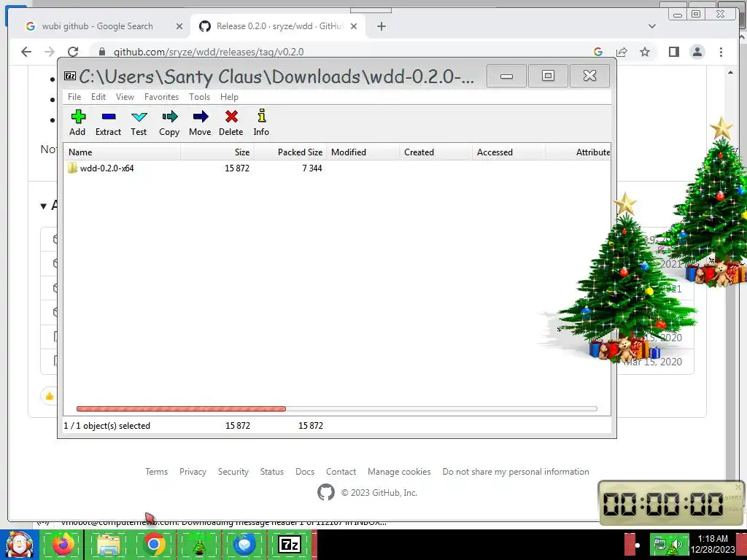Click 7z File Manager taskbar icon

290,545
